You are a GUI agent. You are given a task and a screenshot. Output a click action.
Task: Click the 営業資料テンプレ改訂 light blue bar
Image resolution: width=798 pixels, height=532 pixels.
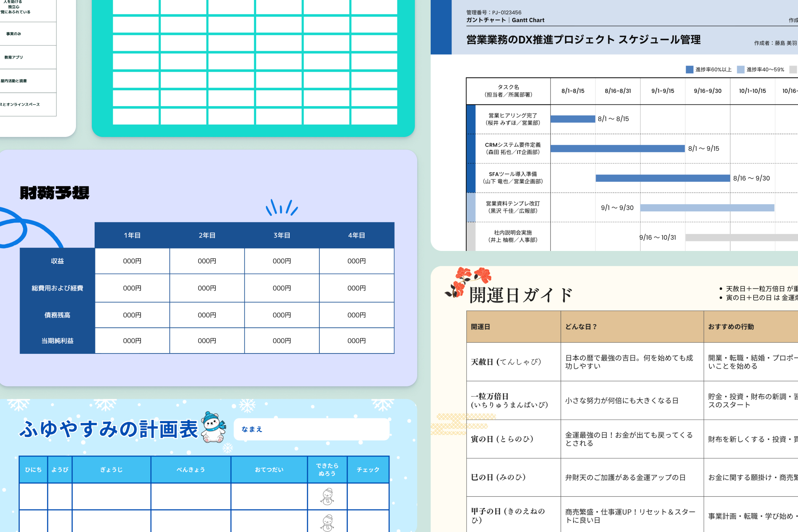click(707, 208)
